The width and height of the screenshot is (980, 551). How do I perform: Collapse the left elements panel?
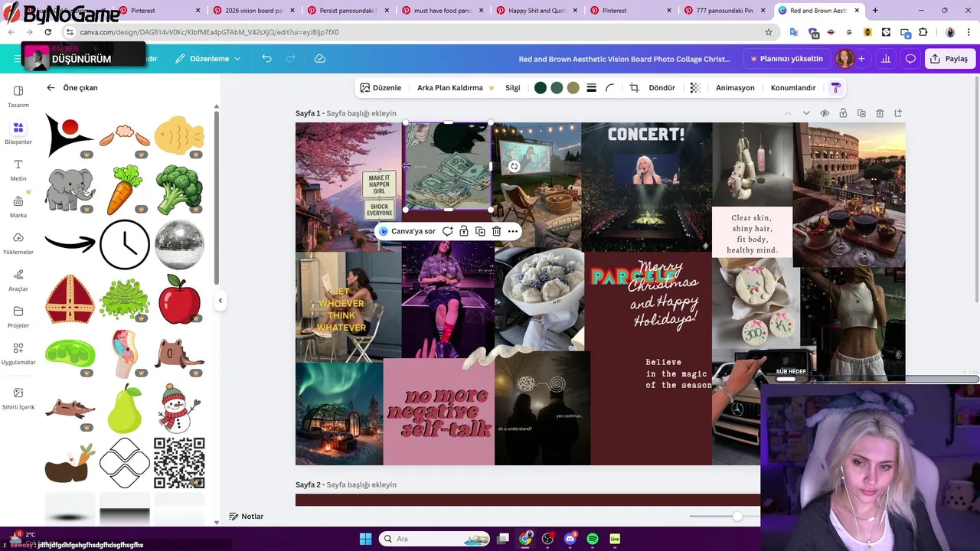click(220, 301)
